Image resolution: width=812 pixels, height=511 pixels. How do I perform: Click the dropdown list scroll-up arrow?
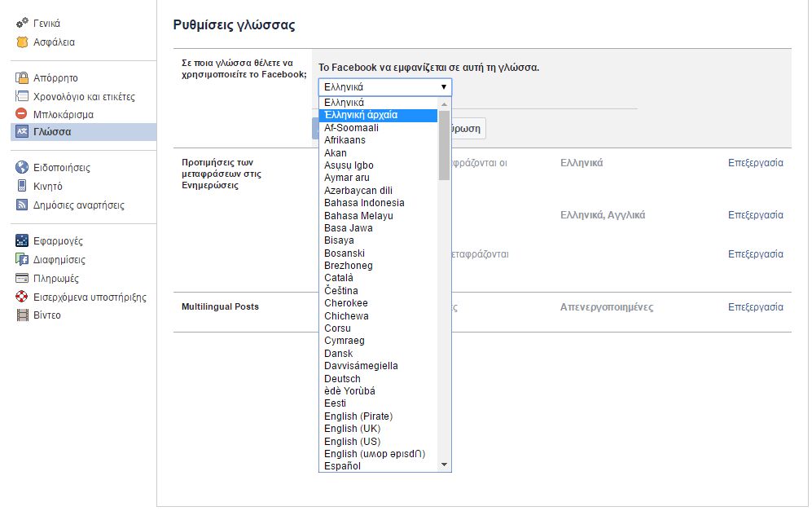click(444, 104)
